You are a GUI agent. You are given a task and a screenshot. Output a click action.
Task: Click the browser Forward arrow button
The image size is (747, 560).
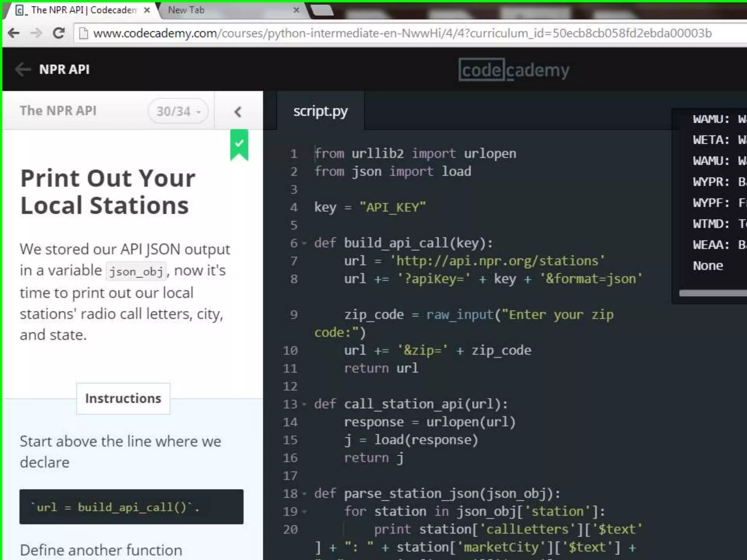pyautogui.click(x=36, y=33)
